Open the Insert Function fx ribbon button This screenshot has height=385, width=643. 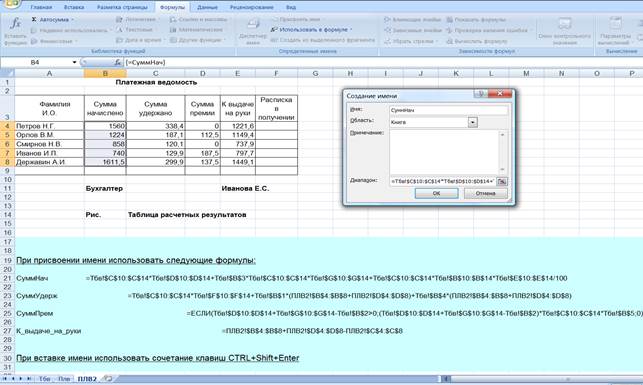tap(15, 30)
